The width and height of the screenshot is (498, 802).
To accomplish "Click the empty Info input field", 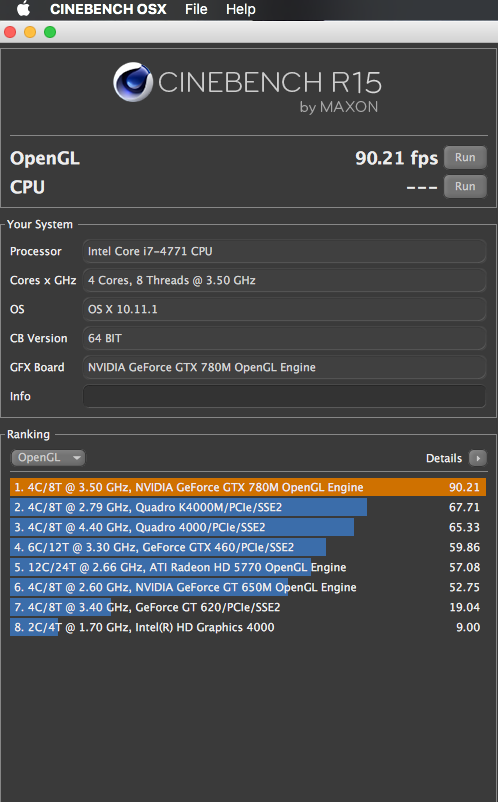I will (x=284, y=396).
